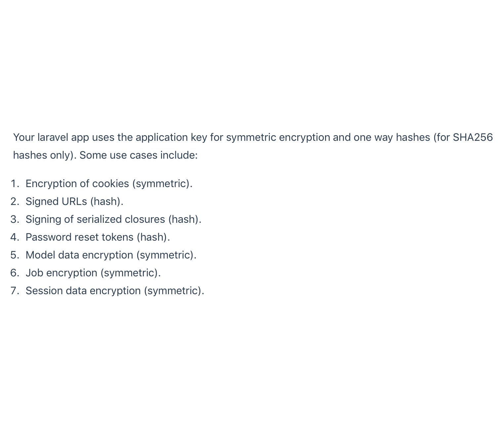Click the list number "7."

tap(15, 291)
